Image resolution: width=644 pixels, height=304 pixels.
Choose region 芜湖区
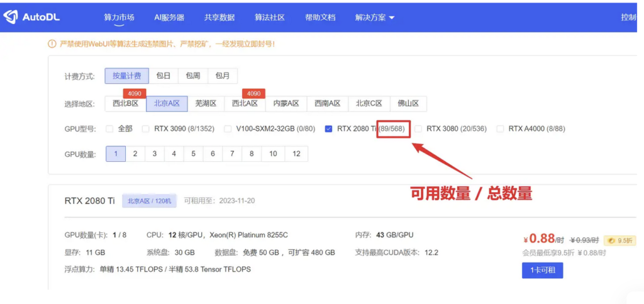click(206, 103)
